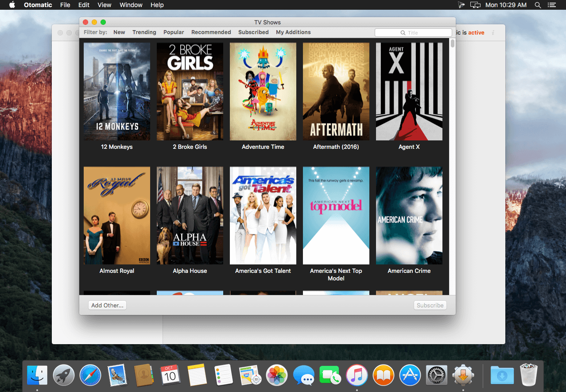
Task: Click AirPlay display icon in menu bar
Action: [475, 5]
